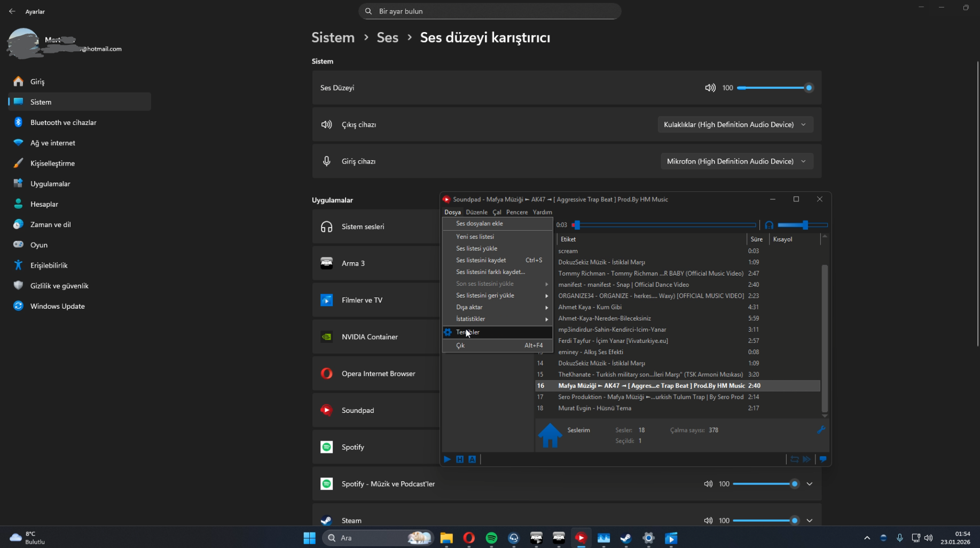Sort the sound list by Etiket column

[652, 239]
